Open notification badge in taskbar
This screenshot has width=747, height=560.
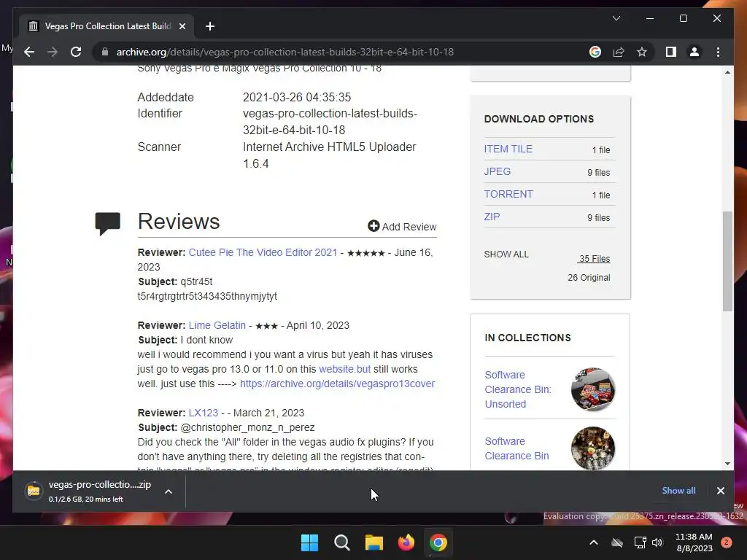(727, 542)
